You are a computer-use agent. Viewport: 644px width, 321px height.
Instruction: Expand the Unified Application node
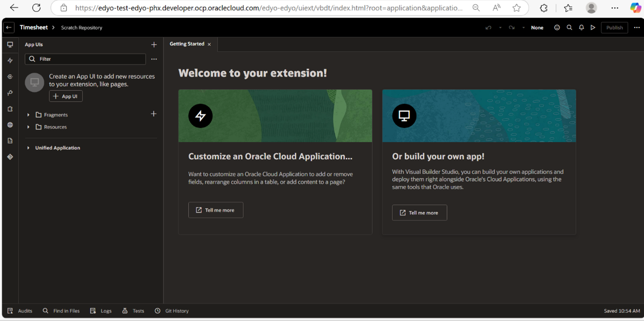[x=28, y=148]
